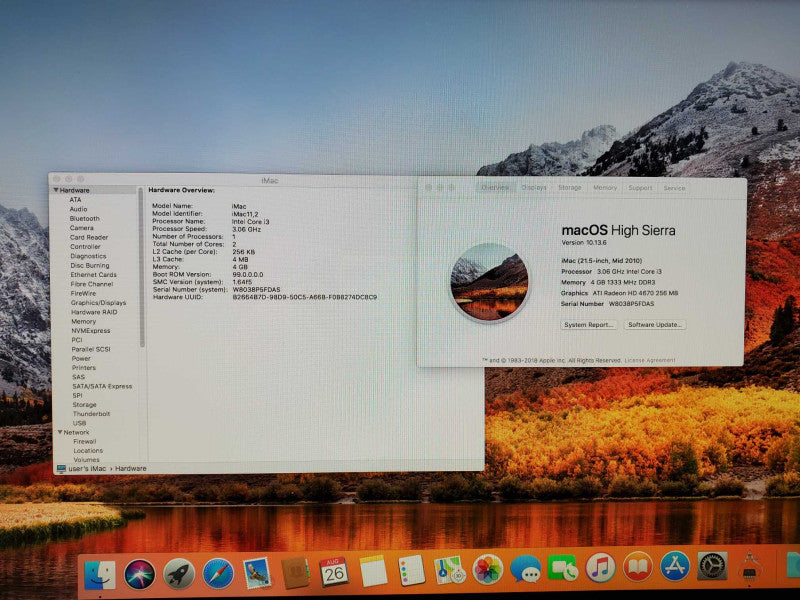Screen dimensions: 800x600
Task: Select Parallel SCSI in the sidebar
Action: 91,349
